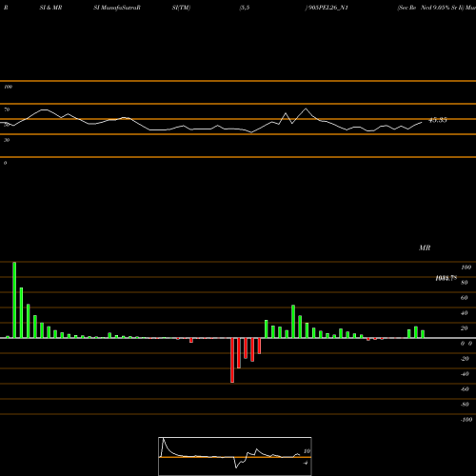Click the MunafaSutra RSI header text
476x476 pixels.
click(117, 8)
